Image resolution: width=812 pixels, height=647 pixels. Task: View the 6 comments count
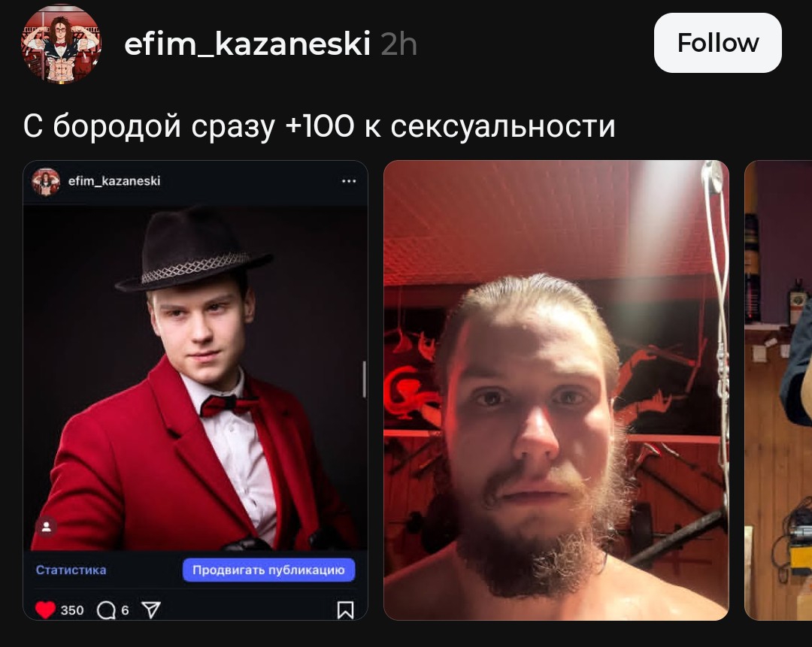tap(125, 610)
